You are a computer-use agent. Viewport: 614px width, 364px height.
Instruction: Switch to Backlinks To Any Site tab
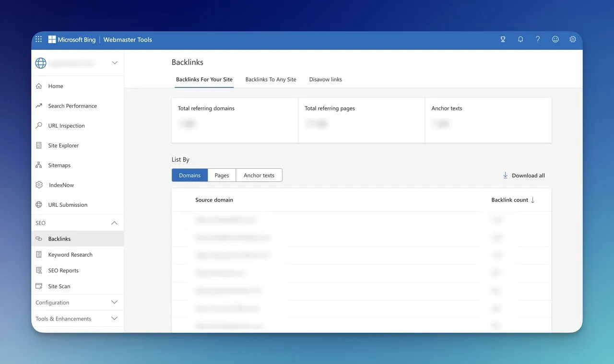coord(271,80)
